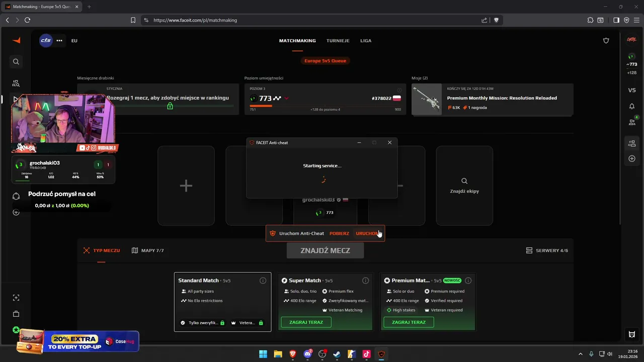Switch to the LIGA tab
644x362 pixels.
tap(366, 41)
